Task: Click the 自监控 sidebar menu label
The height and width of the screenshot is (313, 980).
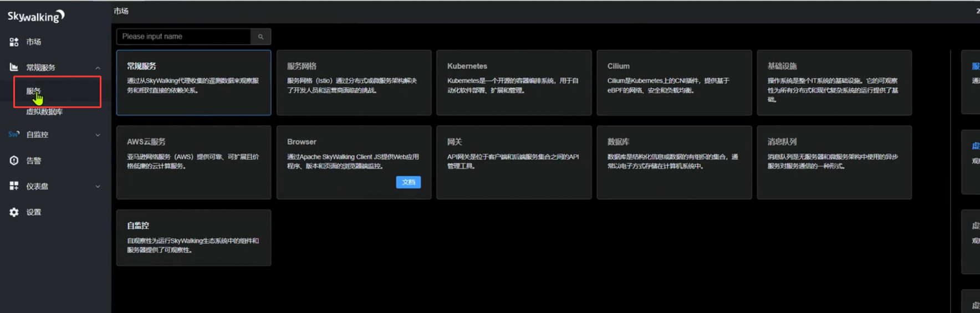Action: point(37,135)
